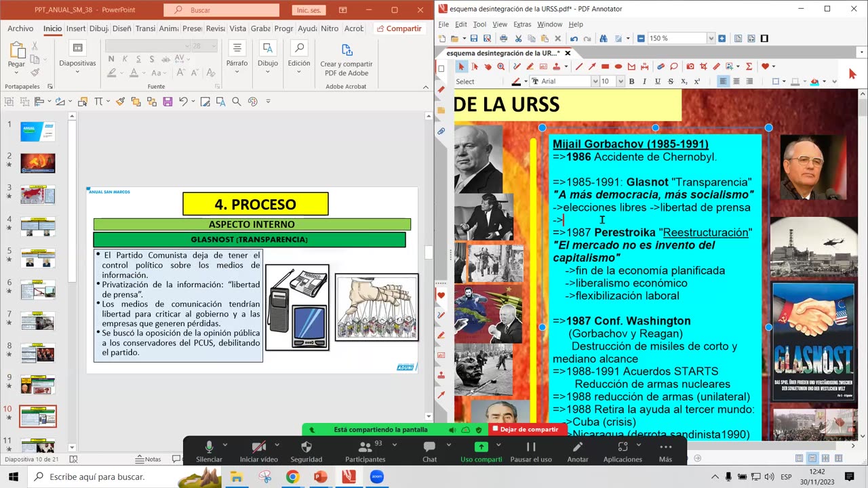
Task: Select the arrow drawing tool
Action: [x=592, y=66]
